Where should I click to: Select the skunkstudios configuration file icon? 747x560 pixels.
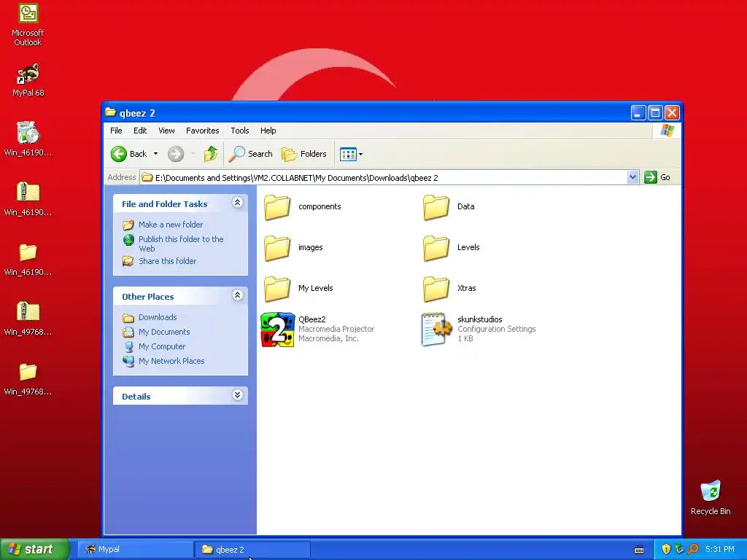pyautogui.click(x=436, y=330)
